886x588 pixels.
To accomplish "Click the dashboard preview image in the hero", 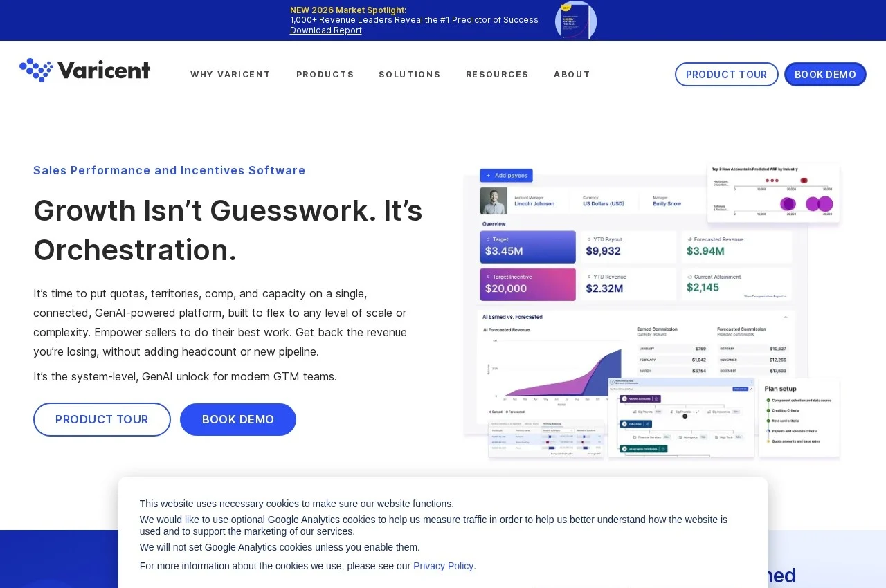I will coord(652,311).
